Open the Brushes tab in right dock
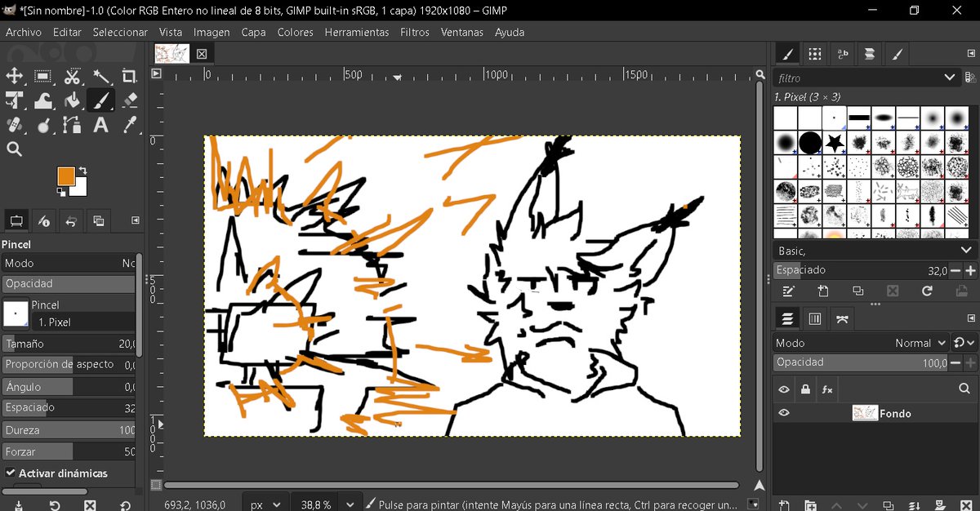 coord(787,54)
